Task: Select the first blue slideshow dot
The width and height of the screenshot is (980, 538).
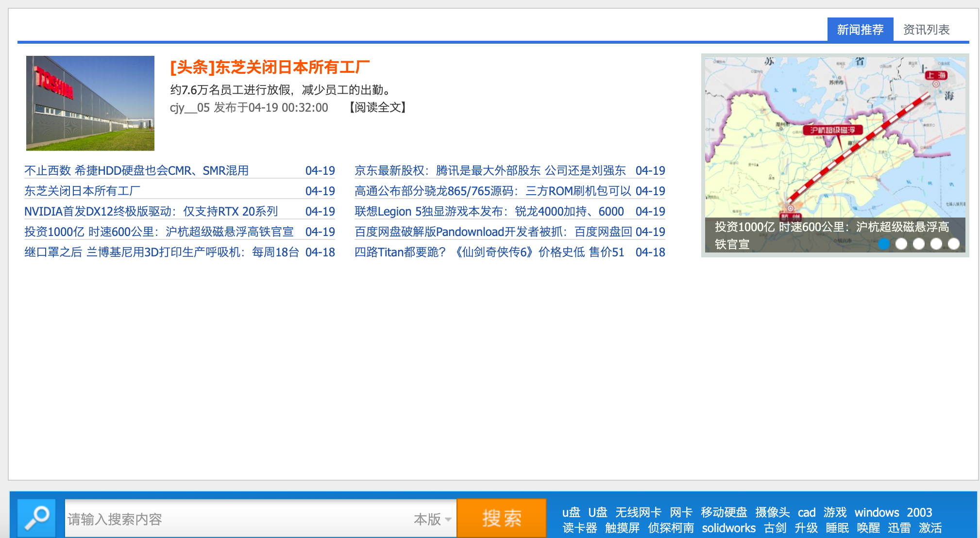Action: coord(884,244)
